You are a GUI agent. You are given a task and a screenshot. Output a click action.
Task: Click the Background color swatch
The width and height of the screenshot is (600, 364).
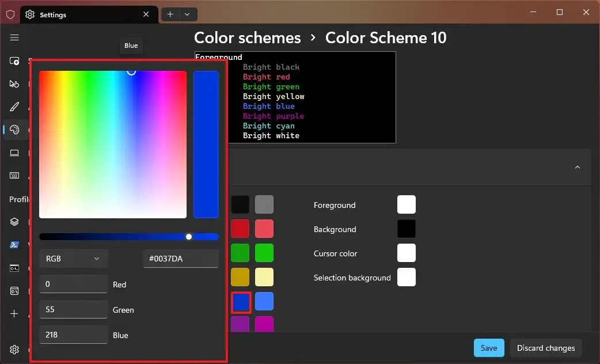point(407,229)
